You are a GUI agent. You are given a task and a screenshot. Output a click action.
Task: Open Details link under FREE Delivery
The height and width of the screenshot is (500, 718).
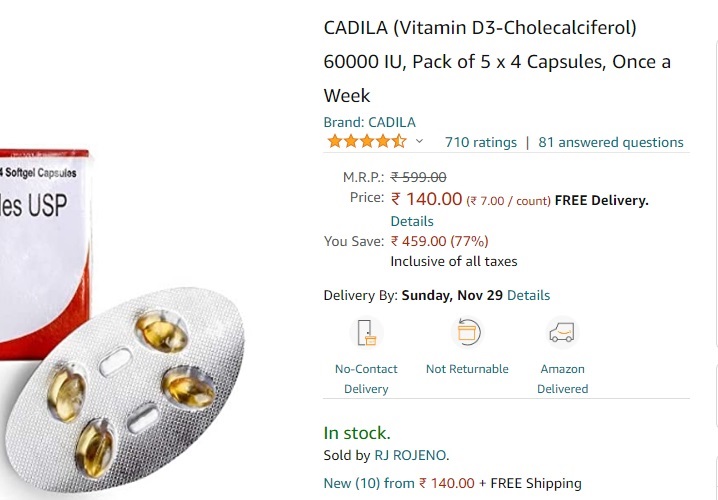click(412, 221)
